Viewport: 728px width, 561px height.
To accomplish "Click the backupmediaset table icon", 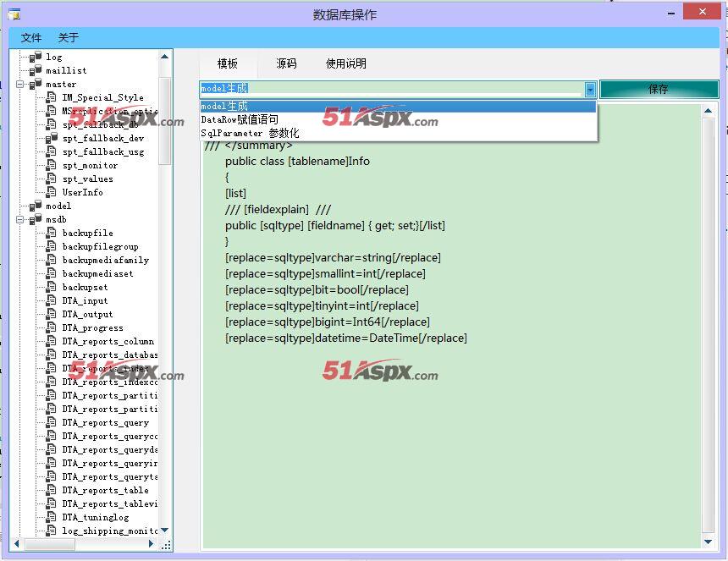I will [52, 272].
